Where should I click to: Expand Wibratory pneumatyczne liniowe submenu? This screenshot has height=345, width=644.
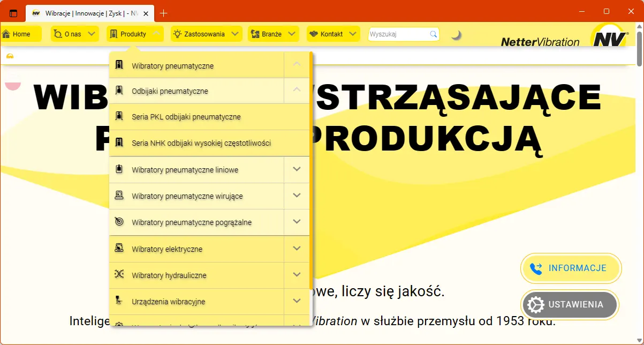tap(297, 169)
